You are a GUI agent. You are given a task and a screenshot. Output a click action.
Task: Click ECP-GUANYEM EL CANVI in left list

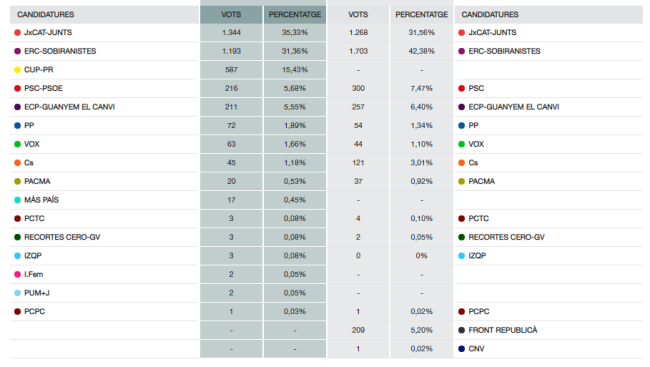point(69,107)
